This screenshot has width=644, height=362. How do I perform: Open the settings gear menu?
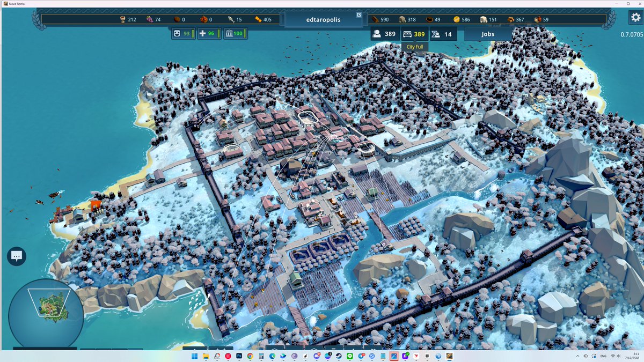tap(636, 17)
